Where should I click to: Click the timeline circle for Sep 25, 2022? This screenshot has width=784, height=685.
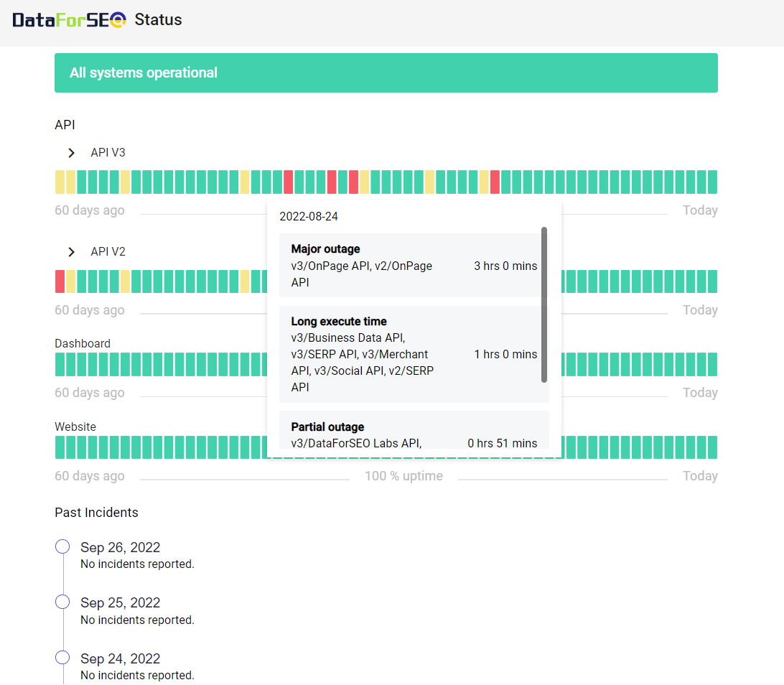(62, 602)
